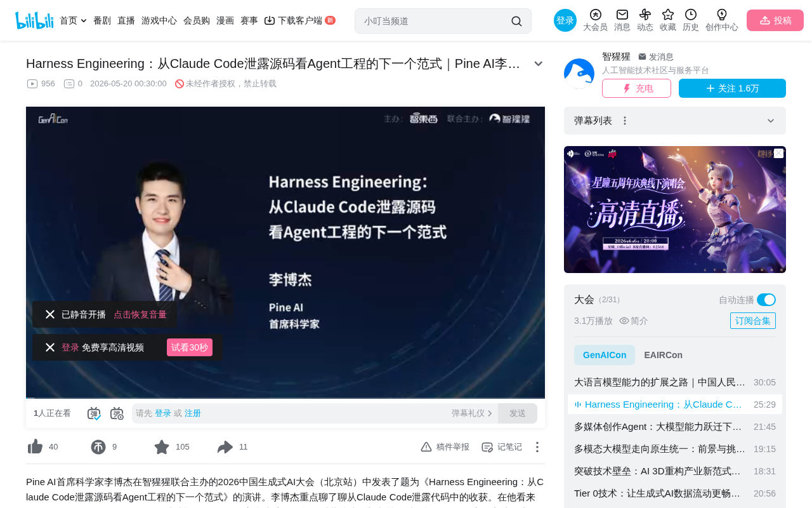Play Tier 0技术 playlist item
The image size is (812, 508).
point(675,493)
